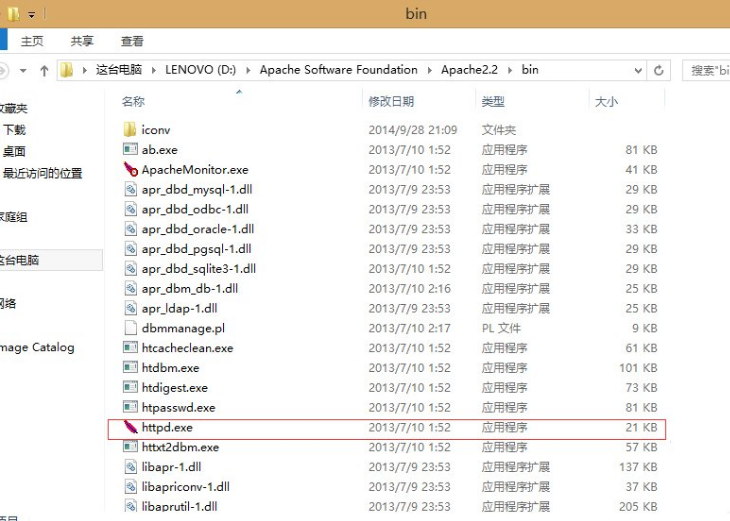Click the dbmmanage.pl file icon
The image size is (730, 521).
point(130,328)
